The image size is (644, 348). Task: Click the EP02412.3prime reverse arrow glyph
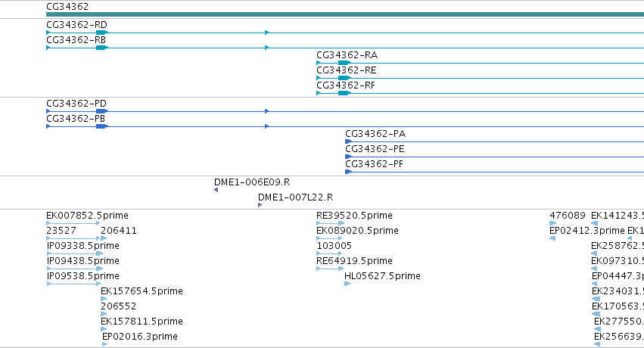[x=552, y=238]
